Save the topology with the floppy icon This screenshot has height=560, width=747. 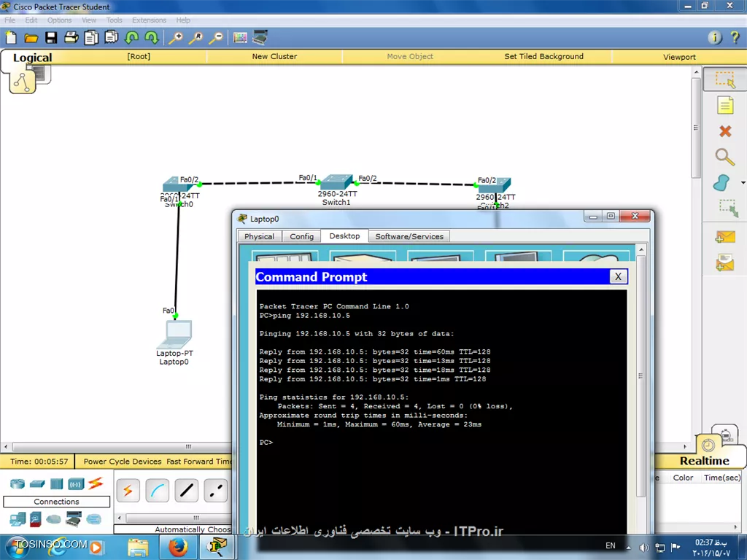pyautogui.click(x=51, y=38)
